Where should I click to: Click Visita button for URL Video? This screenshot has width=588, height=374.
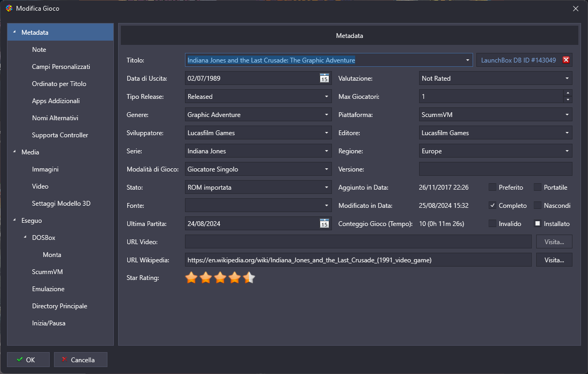554,241
